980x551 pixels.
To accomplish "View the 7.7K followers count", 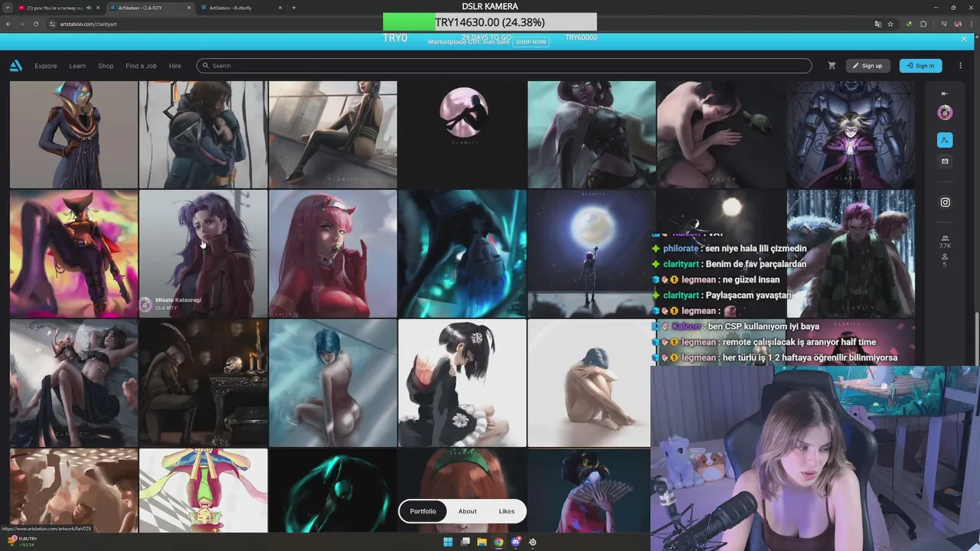I will coord(945,242).
